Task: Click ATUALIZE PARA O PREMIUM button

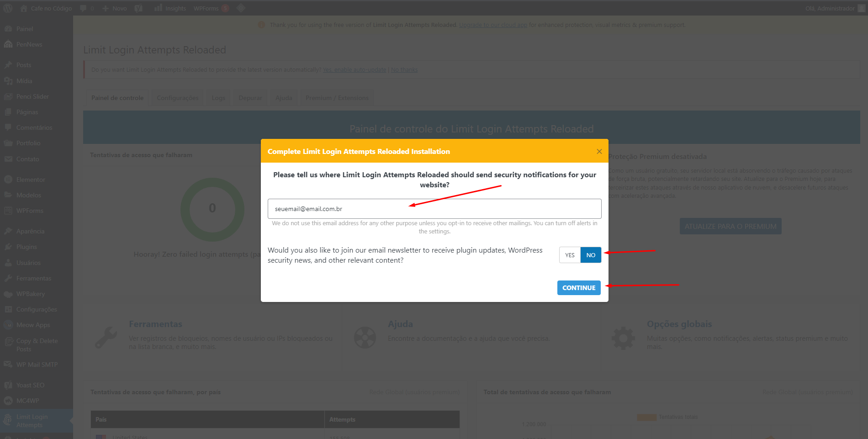Action: point(730,226)
